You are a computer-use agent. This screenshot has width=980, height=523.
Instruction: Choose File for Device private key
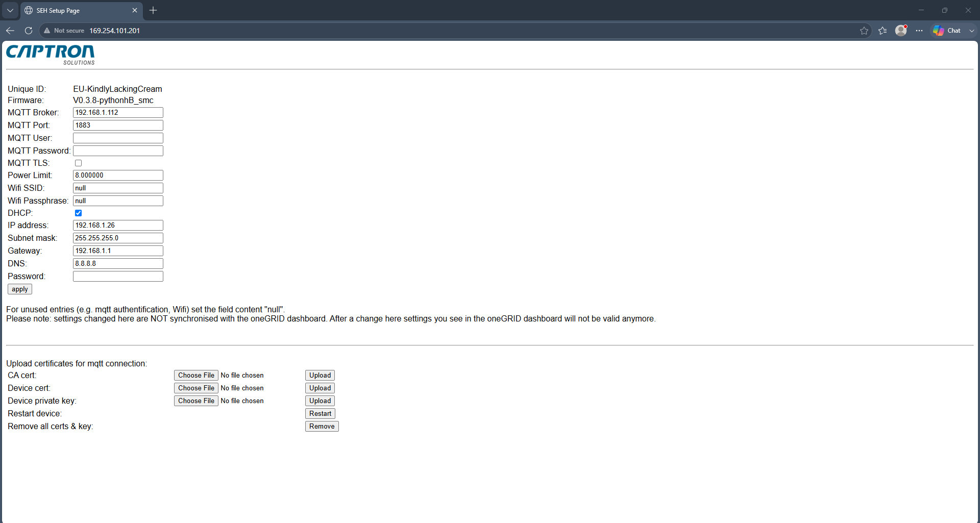196,401
